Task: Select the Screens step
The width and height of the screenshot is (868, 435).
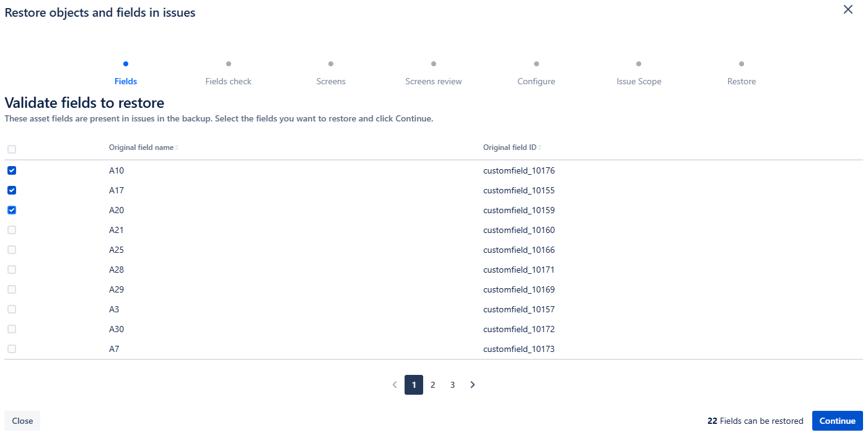Action: [331, 81]
